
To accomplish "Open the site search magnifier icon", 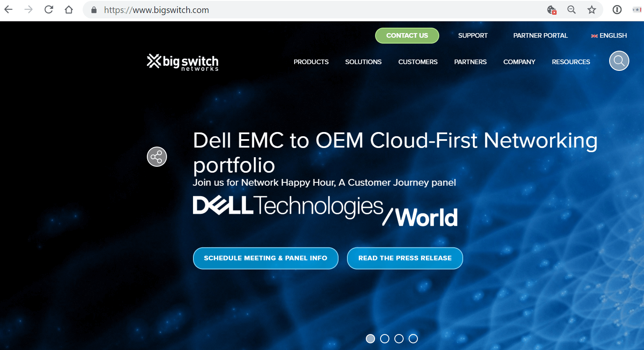I will (619, 61).
